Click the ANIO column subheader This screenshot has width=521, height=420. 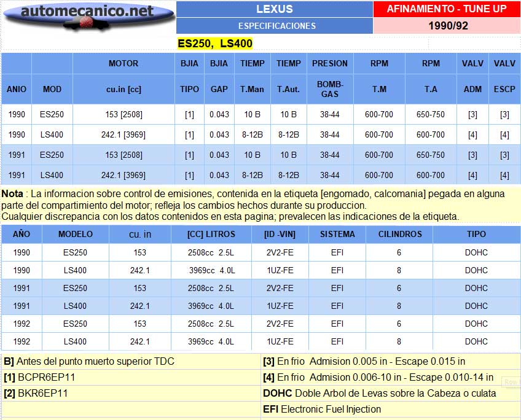(x=16, y=89)
